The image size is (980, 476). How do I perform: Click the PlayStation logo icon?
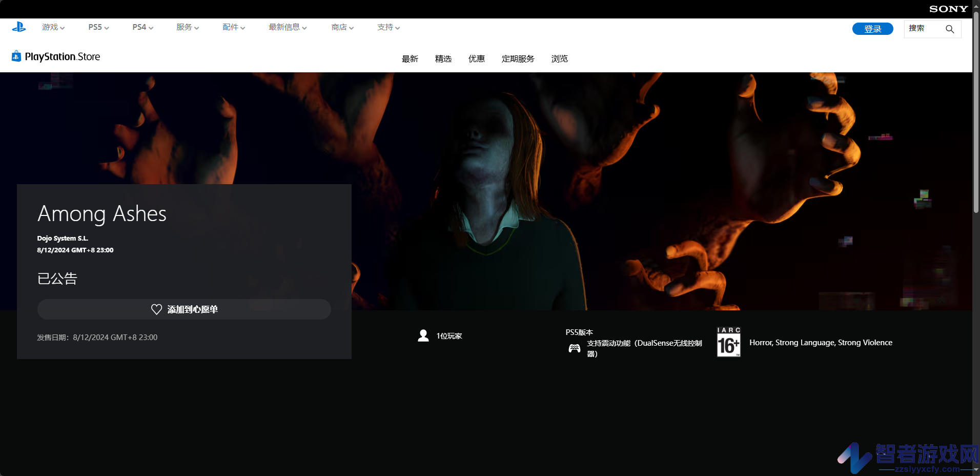tap(19, 27)
